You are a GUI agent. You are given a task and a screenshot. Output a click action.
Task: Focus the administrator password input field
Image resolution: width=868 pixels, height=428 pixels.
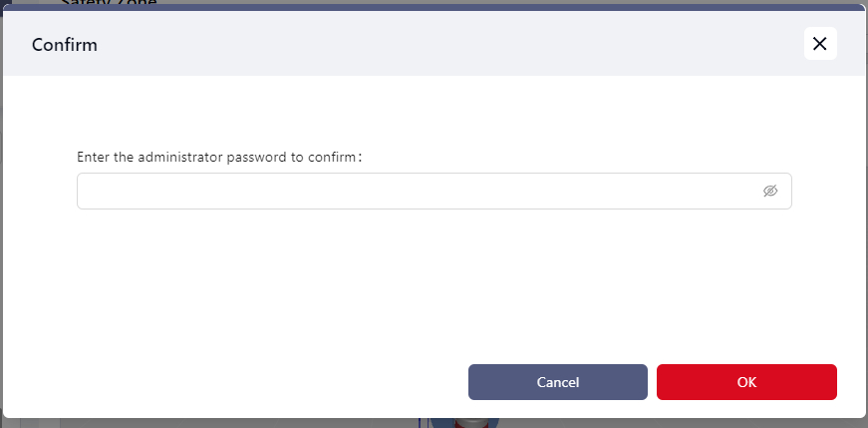pos(419,192)
